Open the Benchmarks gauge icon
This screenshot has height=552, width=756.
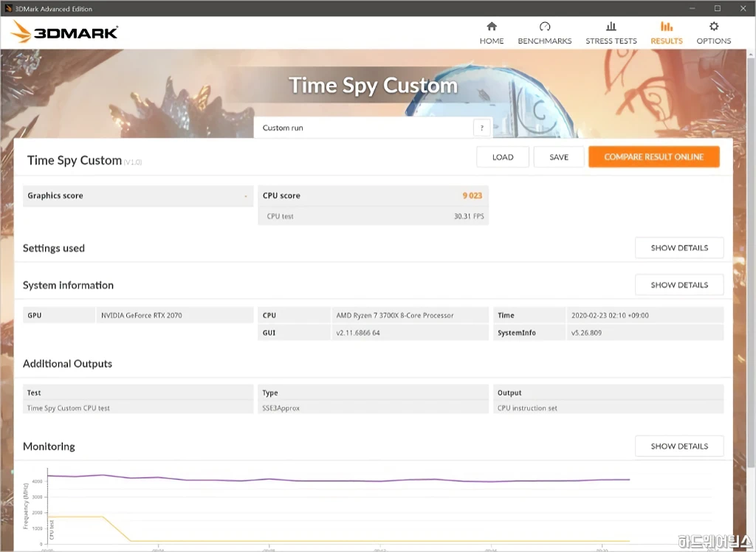point(544,26)
